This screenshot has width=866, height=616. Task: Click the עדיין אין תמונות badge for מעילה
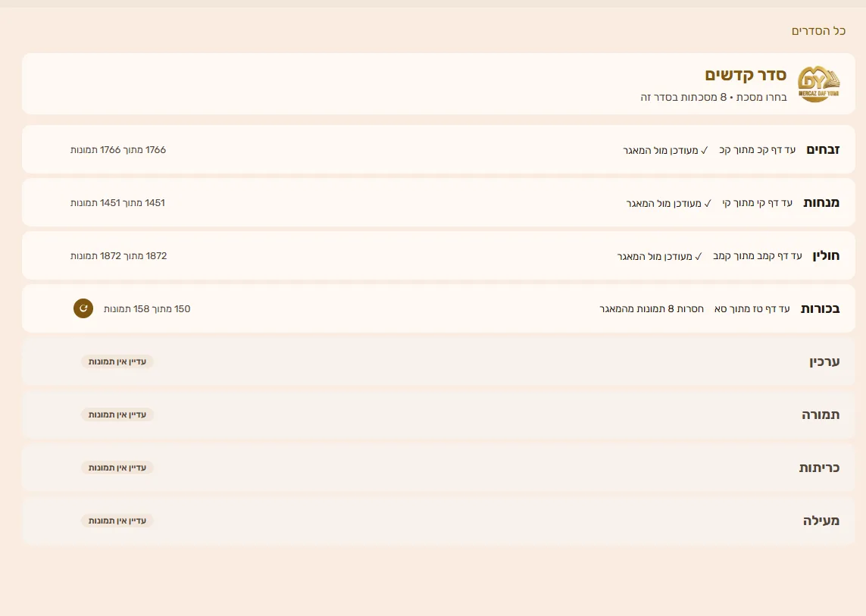coord(117,521)
